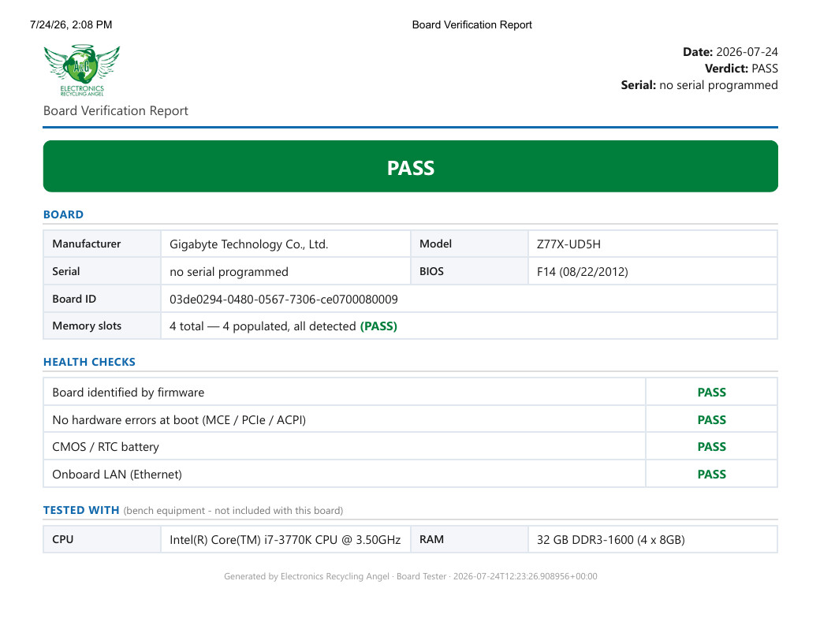The width and height of the screenshot is (820, 644).
Task: Click the F14 BIOS version cell
Action: pyautogui.click(x=653, y=271)
